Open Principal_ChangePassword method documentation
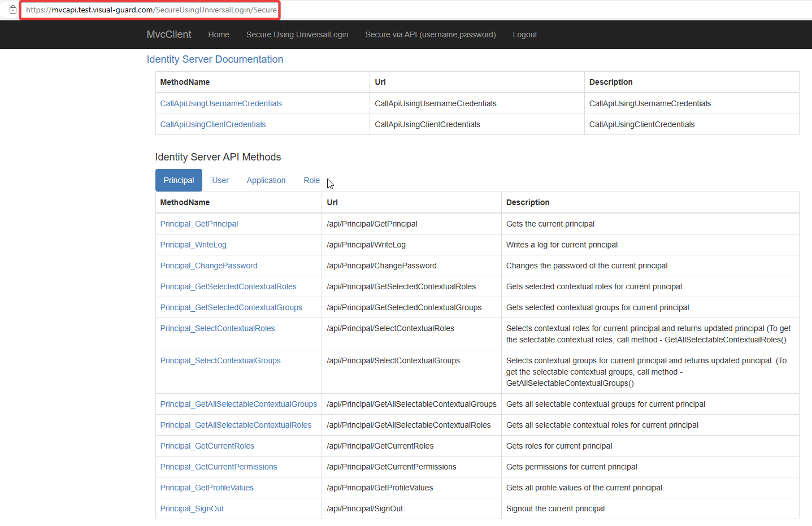The image size is (812, 526). 209,266
